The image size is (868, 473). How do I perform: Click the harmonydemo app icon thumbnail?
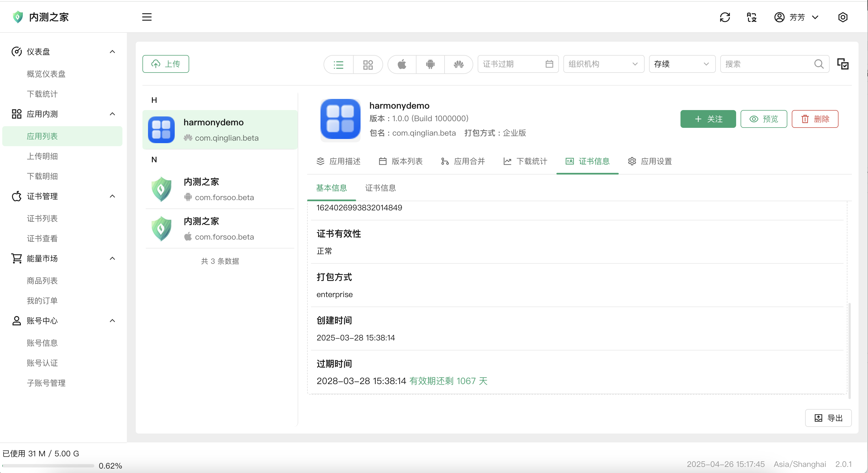161,130
